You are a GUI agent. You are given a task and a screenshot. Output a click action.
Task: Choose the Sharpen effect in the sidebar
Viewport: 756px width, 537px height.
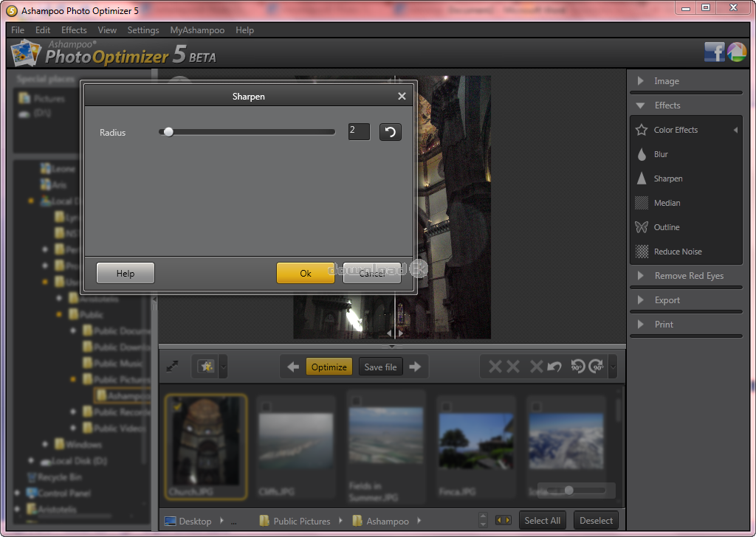click(667, 179)
